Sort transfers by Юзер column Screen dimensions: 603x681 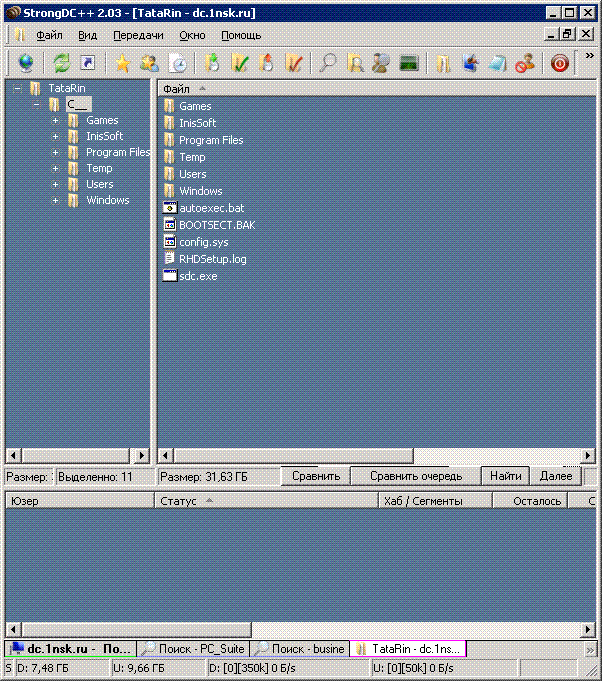click(x=80, y=501)
